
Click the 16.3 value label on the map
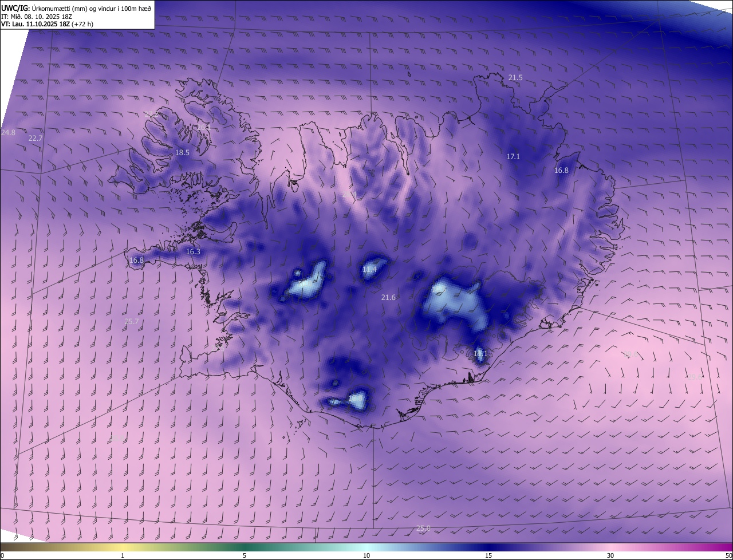193,251
